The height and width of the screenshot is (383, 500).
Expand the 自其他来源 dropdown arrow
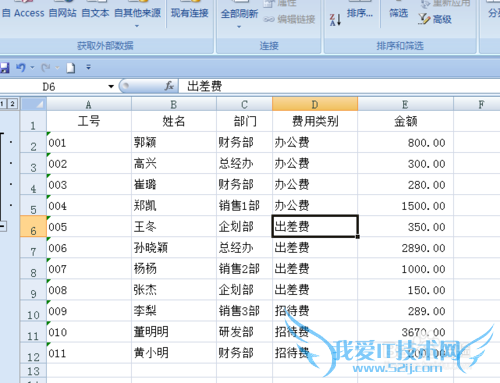[x=137, y=26]
